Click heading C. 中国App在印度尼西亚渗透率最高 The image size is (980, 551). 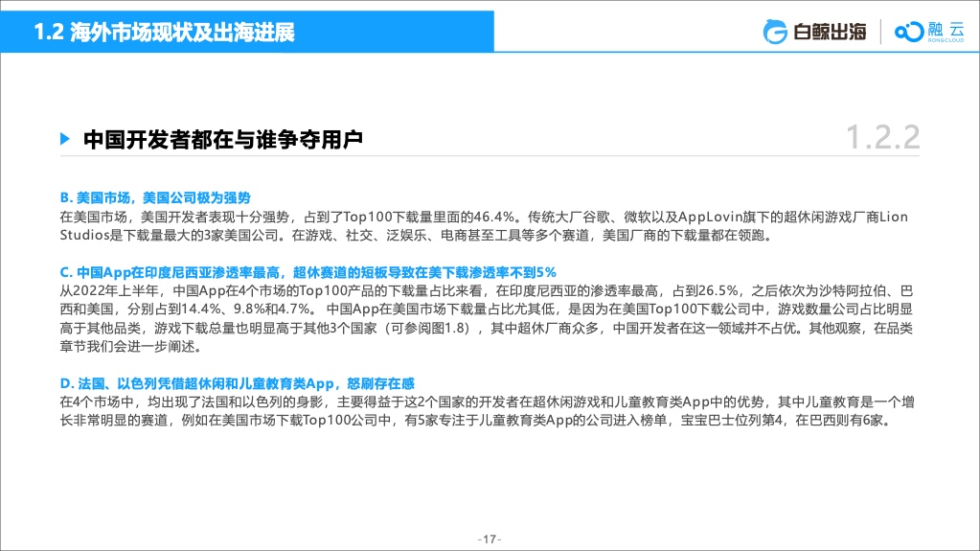click(x=308, y=273)
